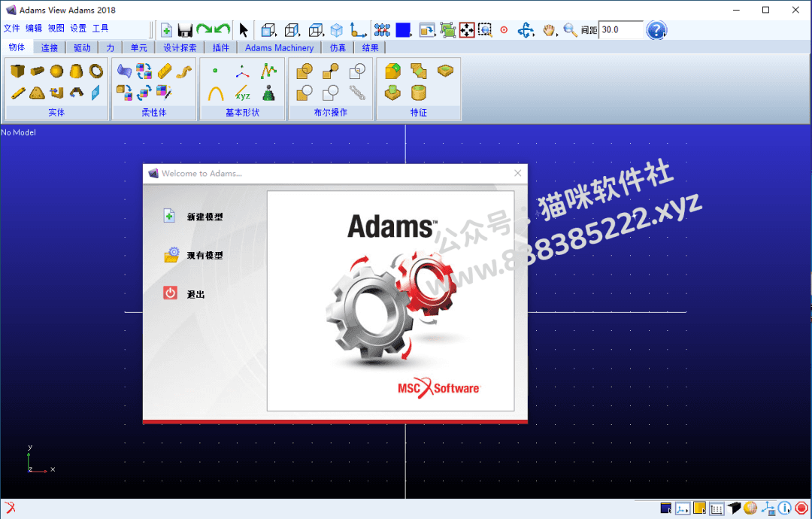The height and width of the screenshot is (519, 812).
Task: Open the view axis icon dropdown in status bar
Action: [683, 508]
